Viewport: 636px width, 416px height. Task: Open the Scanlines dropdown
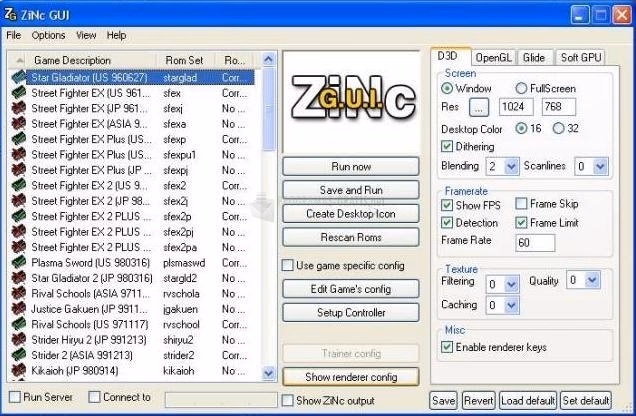(x=600, y=166)
